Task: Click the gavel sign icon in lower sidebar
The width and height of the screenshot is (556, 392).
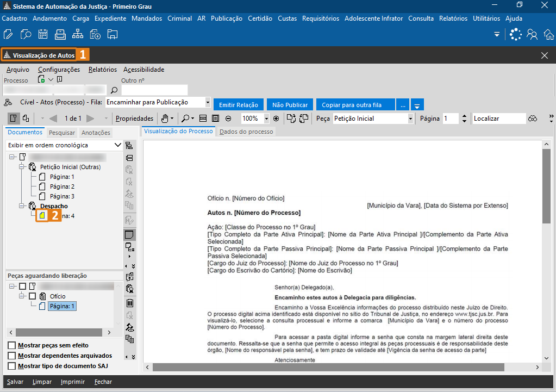Action: pyautogui.click(x=130, y=327)
